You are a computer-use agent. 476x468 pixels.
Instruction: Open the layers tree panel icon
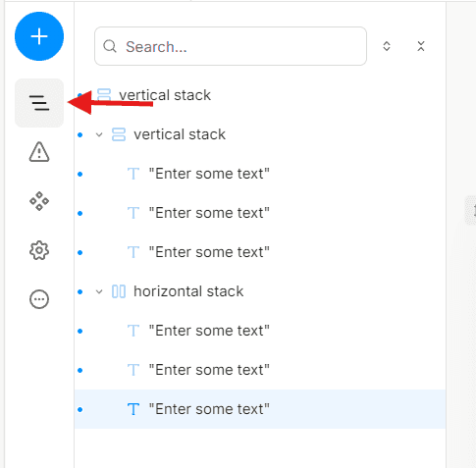(x=39, y=103)
